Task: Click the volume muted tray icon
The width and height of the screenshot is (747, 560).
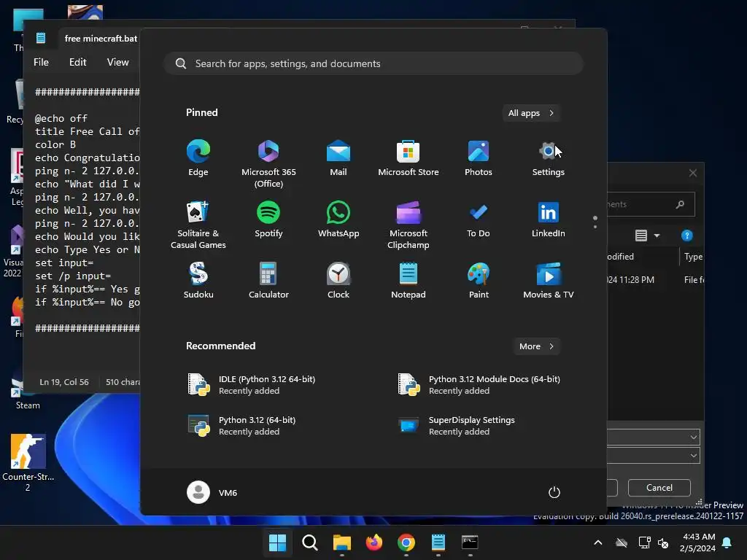Action: click(663, 542)
